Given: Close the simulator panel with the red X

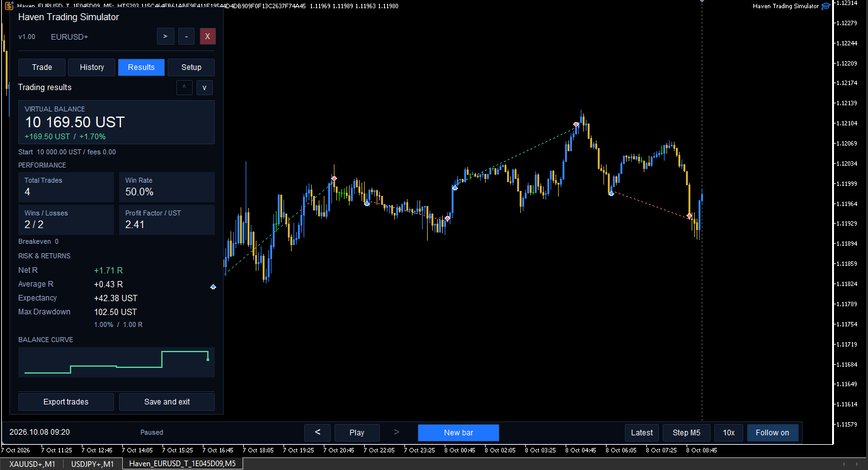Looking at the screenshot, I should coord(208,37).
